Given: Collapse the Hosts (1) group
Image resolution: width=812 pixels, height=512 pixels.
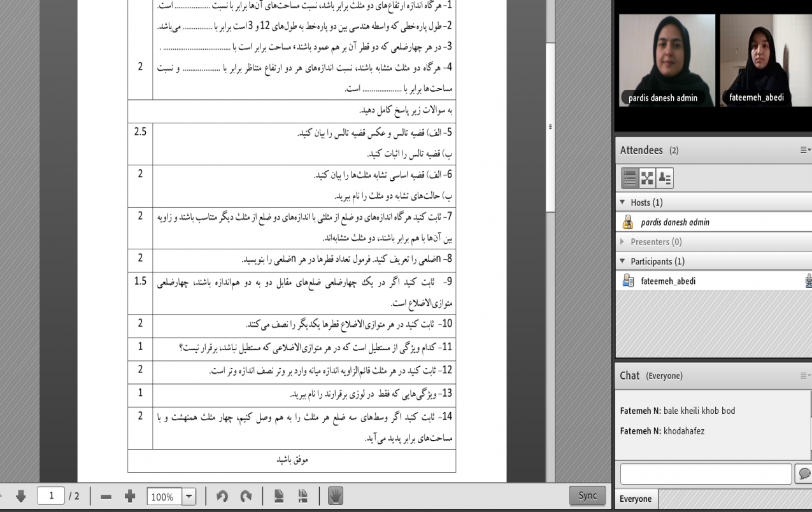Looking at the screenshot, I should pyautogui.click(x=623, y=203).
